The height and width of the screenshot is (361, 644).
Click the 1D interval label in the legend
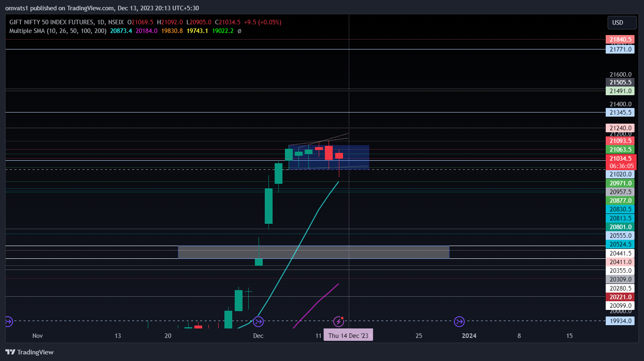pos(101,22)
